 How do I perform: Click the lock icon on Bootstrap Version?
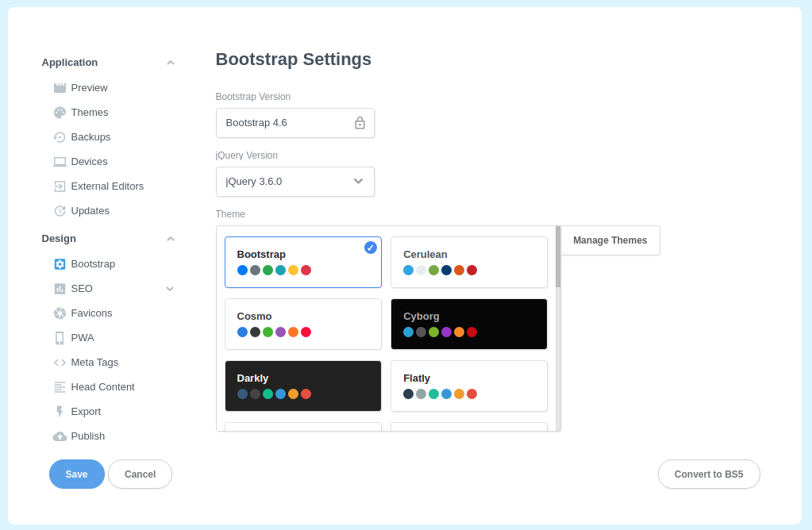click(360, 122)
